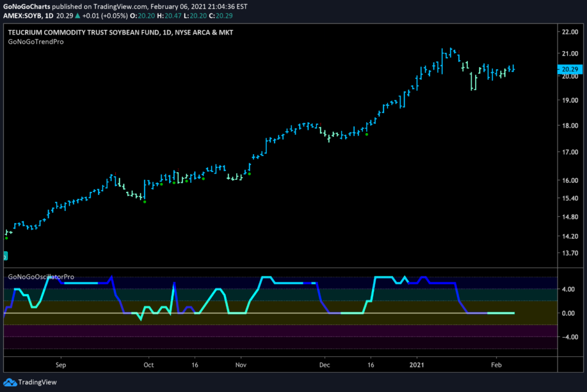Click the open value O:20.20 in header
Screen dimensions: 587x392
[x=142, y=15]
